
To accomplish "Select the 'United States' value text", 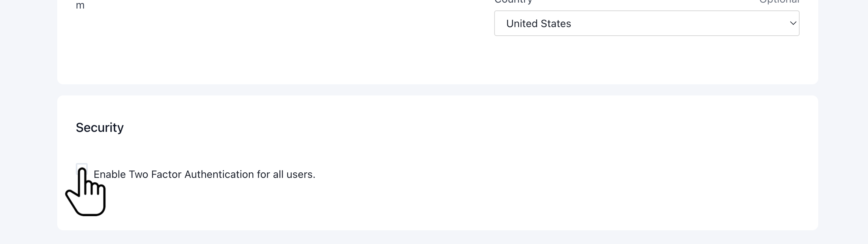I will pyautogui.click(x=538, y=24).
